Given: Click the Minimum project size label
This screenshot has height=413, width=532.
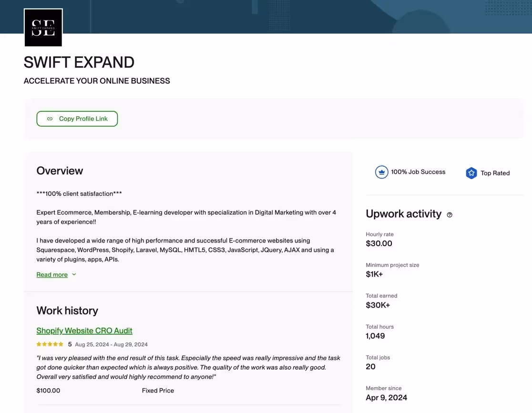Looking at the screenshot, I should click(x=392, y=265).
